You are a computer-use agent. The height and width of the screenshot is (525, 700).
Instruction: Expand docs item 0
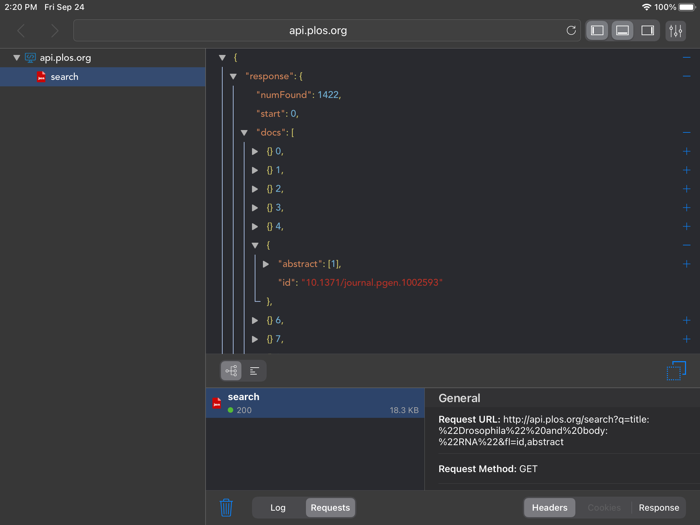pyautogui.click(x=255, y=151)
